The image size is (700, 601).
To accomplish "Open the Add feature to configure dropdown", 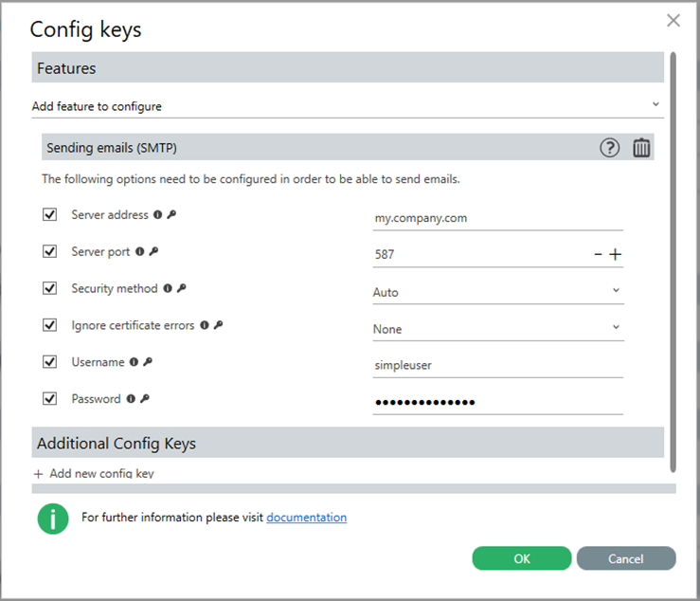I will (348, 106).
